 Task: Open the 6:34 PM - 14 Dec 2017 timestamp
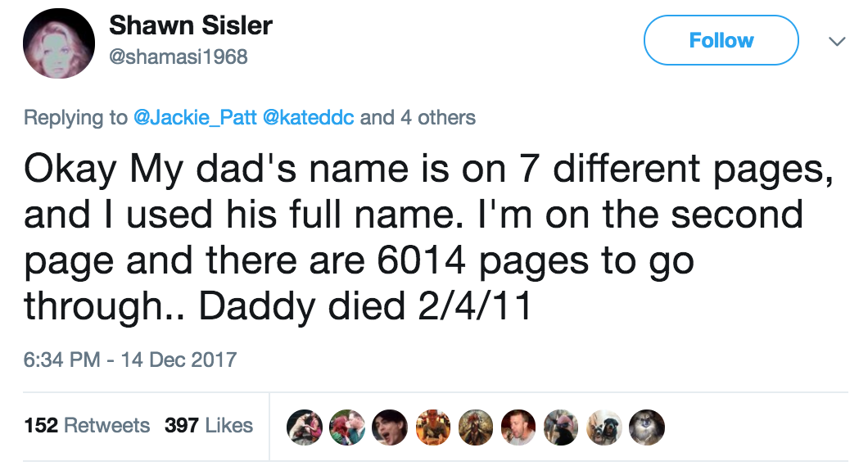[x=130, y=359]
